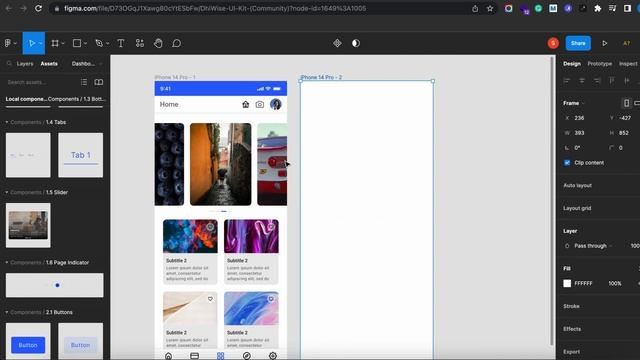Open the Resources tool

click(x=140, y=43)
